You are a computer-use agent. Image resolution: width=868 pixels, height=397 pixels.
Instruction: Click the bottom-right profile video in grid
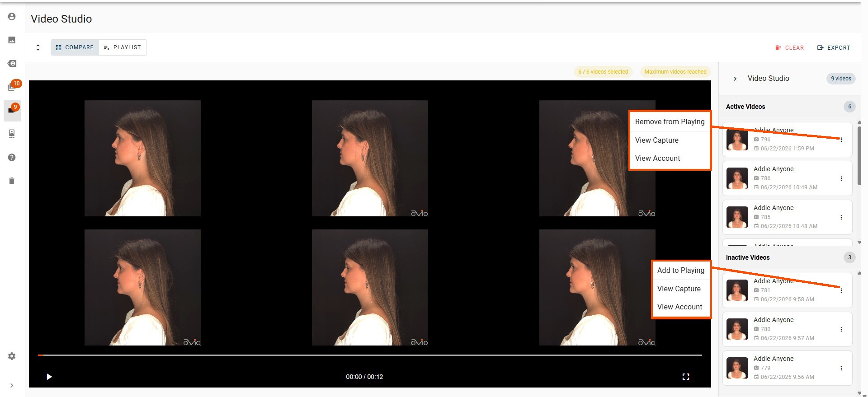597,287
